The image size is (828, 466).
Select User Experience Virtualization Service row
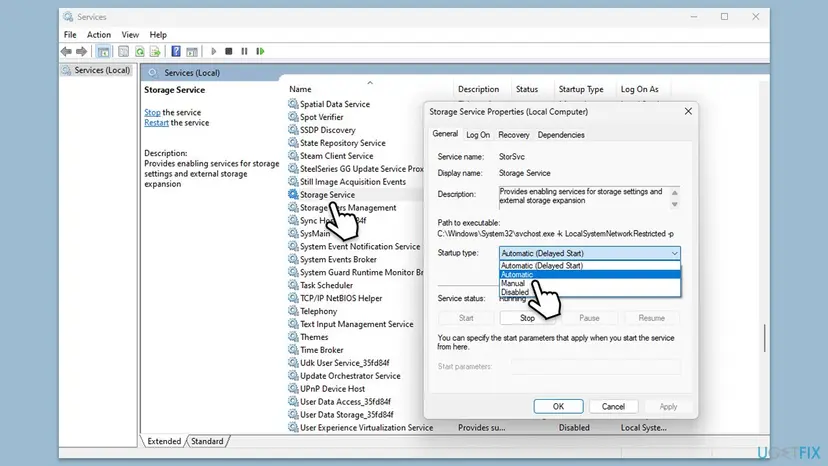tap(477, 428)
